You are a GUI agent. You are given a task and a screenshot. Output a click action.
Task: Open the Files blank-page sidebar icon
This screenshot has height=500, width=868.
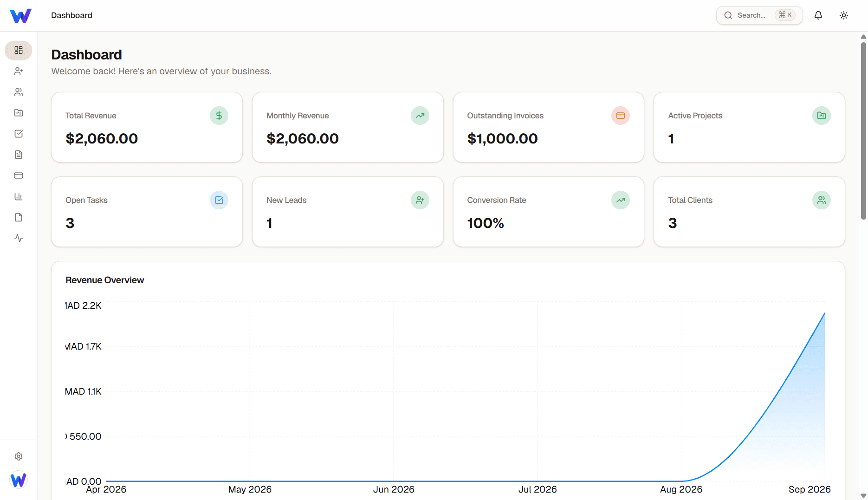[x=19, y=217]
